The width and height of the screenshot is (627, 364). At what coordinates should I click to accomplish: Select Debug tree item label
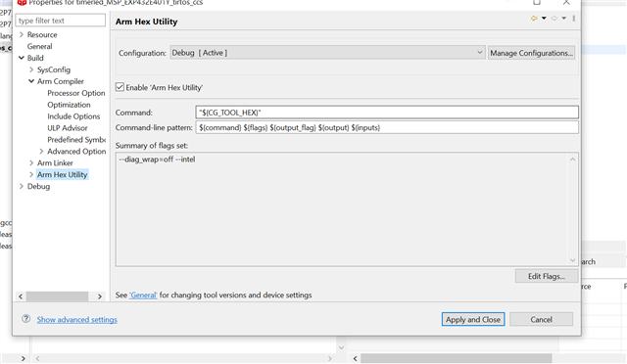tap(38, 186)
